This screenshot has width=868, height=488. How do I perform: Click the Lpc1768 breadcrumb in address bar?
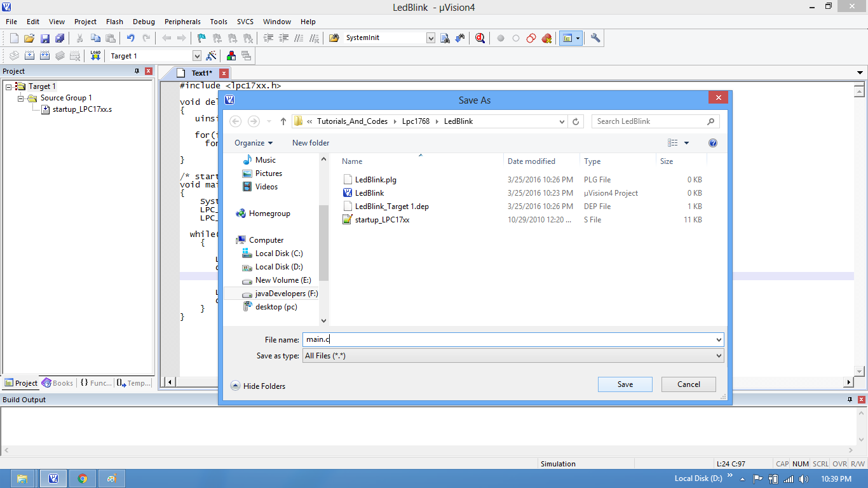coord(416,121)
